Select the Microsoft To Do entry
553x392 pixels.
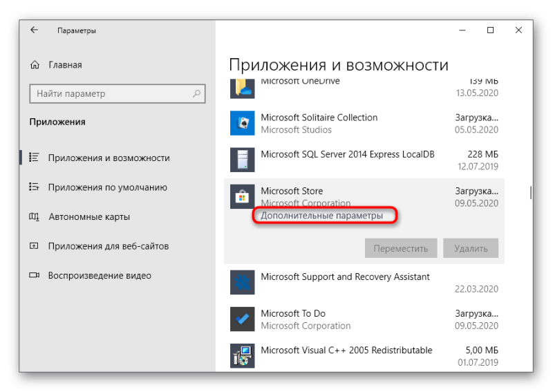tap(293, 313)
